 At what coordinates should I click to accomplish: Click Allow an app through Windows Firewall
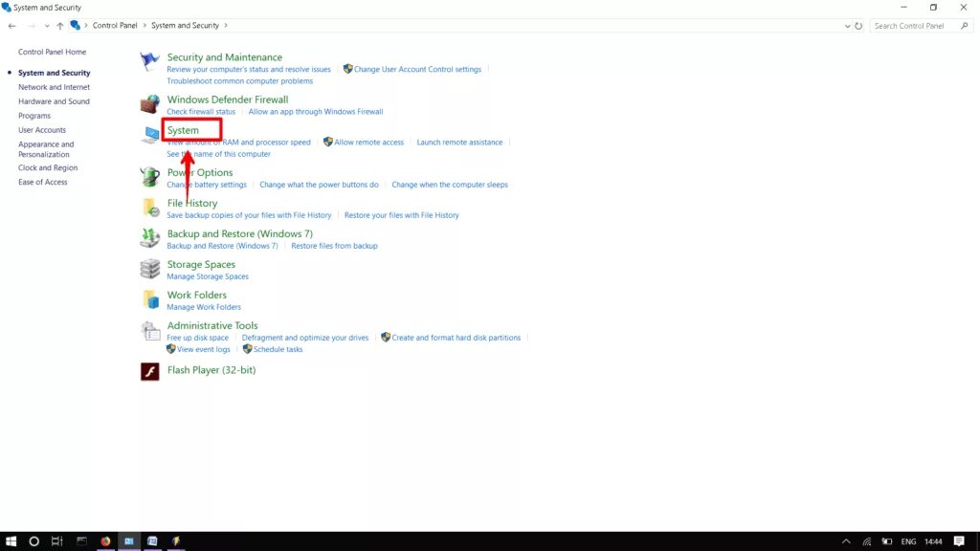(x=316, y=112)
